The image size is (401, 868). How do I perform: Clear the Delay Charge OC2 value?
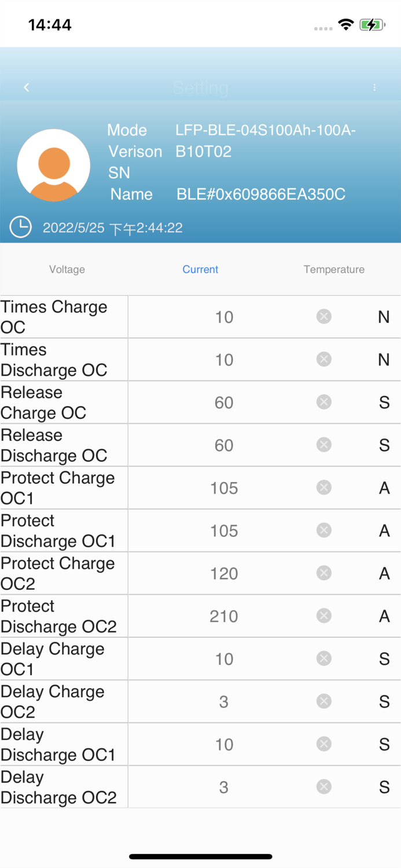click(x=323, y=701)
